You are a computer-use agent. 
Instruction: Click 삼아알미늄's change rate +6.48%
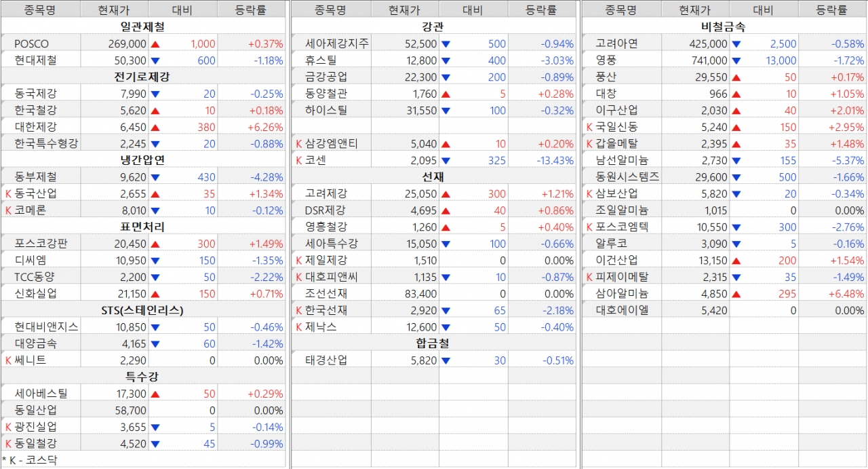(x=846, y=294)
